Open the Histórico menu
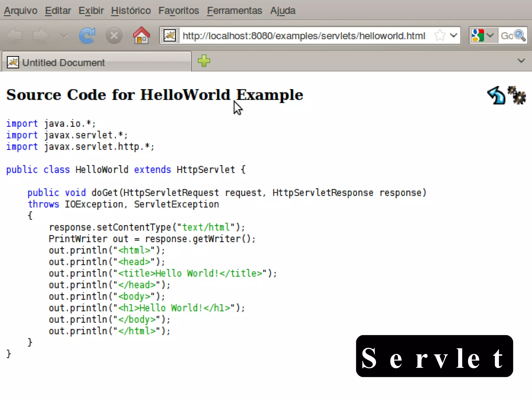 [131, 11]
